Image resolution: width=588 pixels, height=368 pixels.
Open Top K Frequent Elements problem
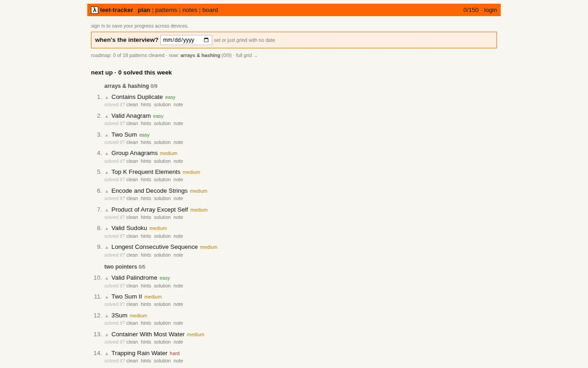[146, 172]
